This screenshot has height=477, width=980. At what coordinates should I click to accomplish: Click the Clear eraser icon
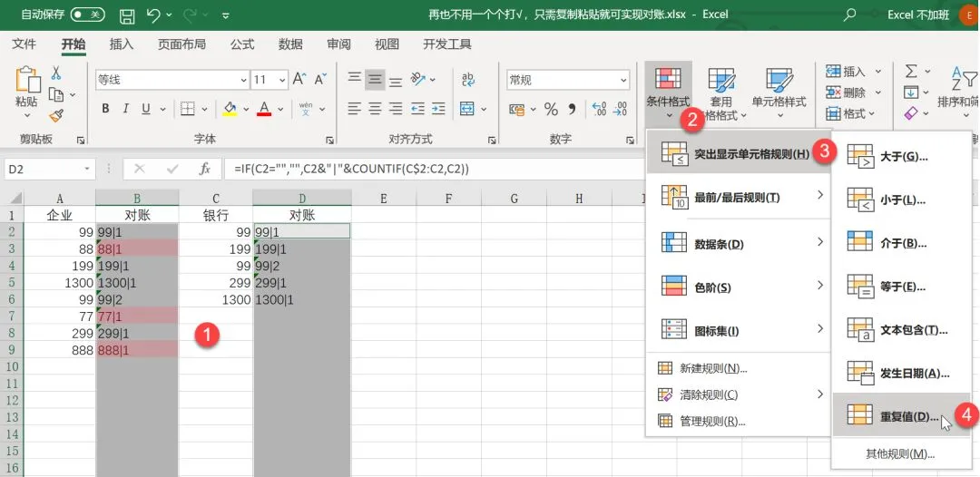pyautogui.click(x=911, y=113)
